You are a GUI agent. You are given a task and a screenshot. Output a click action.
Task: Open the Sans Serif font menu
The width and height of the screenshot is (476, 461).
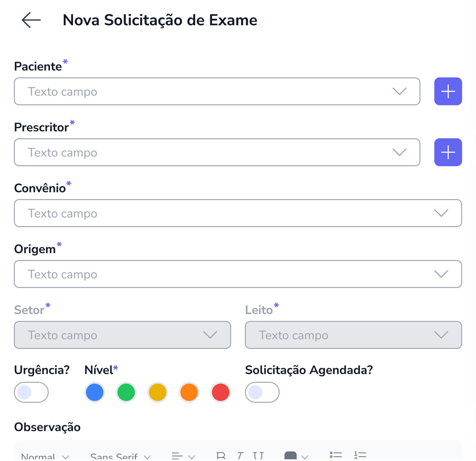[x=120, y=457]
